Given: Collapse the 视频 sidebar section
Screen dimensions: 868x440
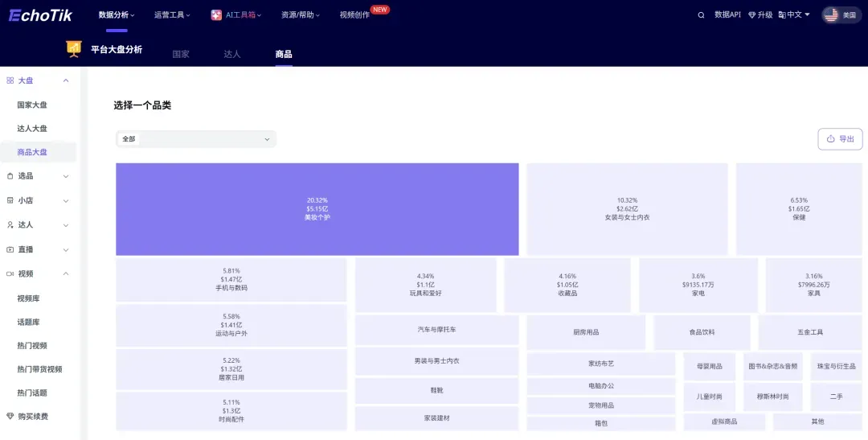Looking at the screenshot, I should coord(66,273).
